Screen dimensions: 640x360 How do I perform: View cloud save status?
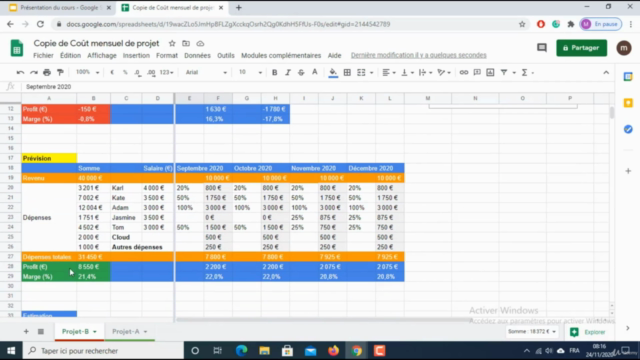click(x=200, y=43)
